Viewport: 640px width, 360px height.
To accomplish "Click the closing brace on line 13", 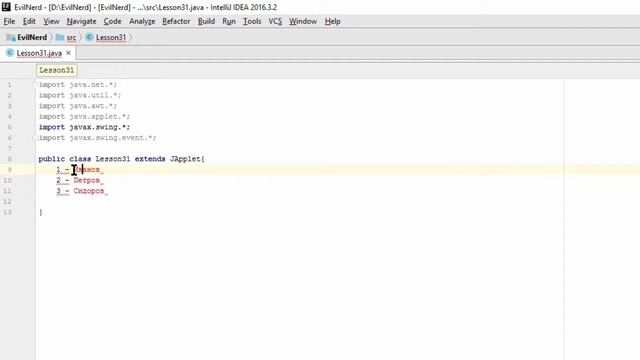I will (x=41, y=212).
